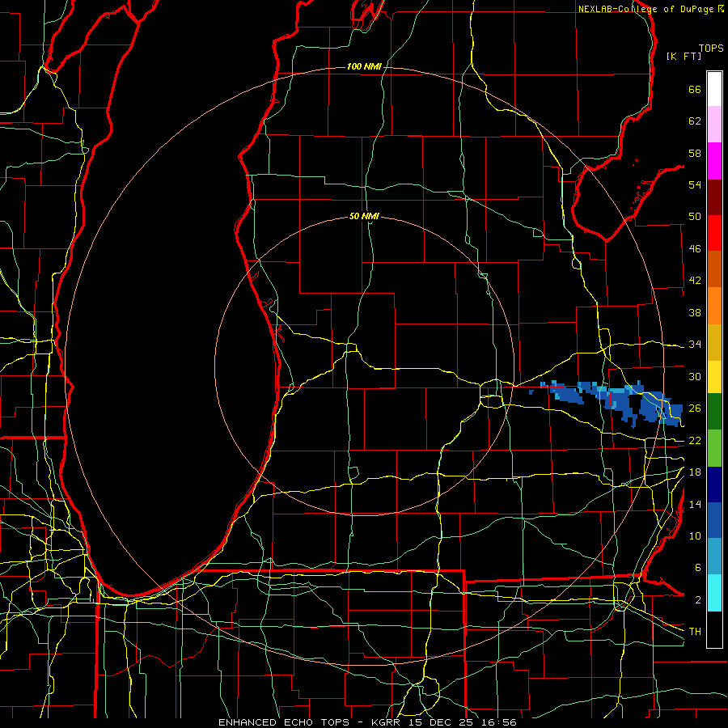The image size is (728, 728).
Task: Select the 50 NMI range ring label
Action: click(364, 216)
